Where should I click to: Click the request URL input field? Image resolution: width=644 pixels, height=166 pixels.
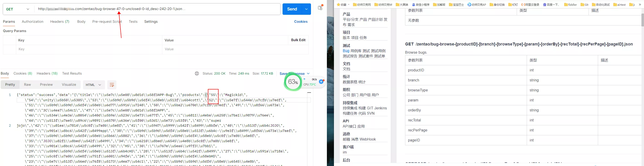pyautogui.click(x=158, y=9)
